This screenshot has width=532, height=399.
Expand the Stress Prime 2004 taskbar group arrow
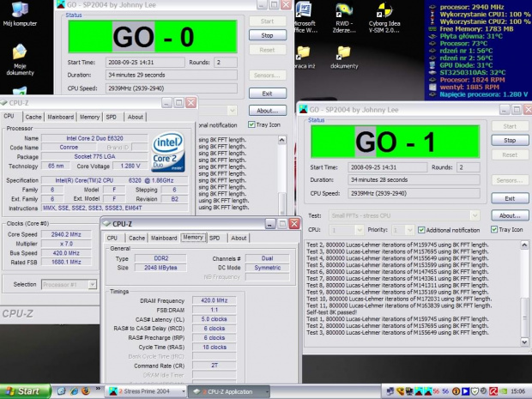point(184,391)
